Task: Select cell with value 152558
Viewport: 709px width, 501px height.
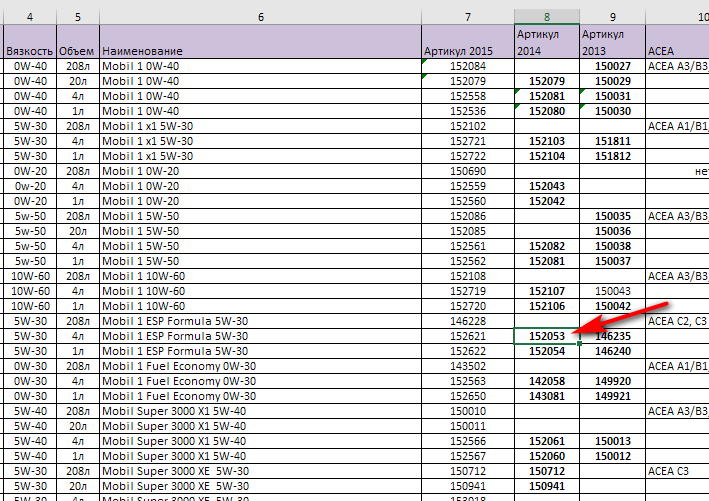Action: [468, 96]
